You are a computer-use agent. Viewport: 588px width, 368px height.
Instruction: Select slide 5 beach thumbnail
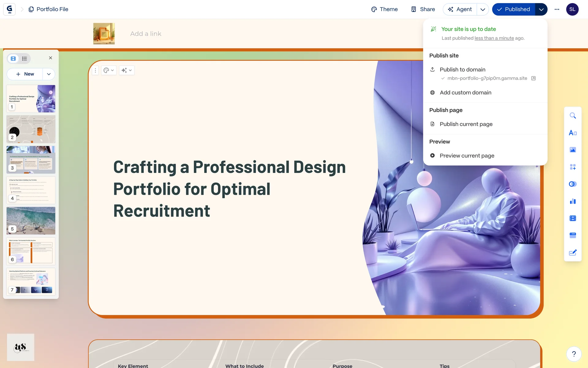click(31, 220)
